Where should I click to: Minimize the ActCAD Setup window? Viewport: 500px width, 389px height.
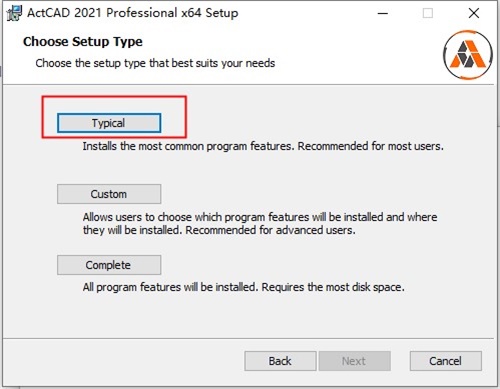coord(383,13)
